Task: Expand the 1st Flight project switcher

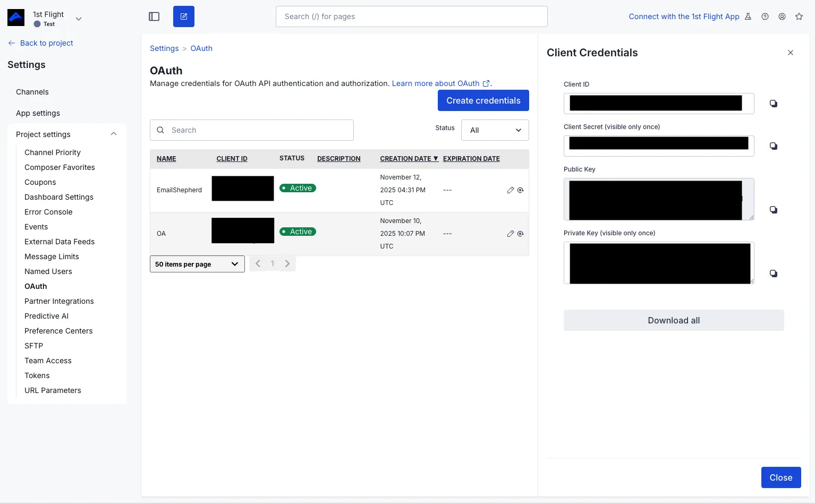Action: click(x=79, y=19)
